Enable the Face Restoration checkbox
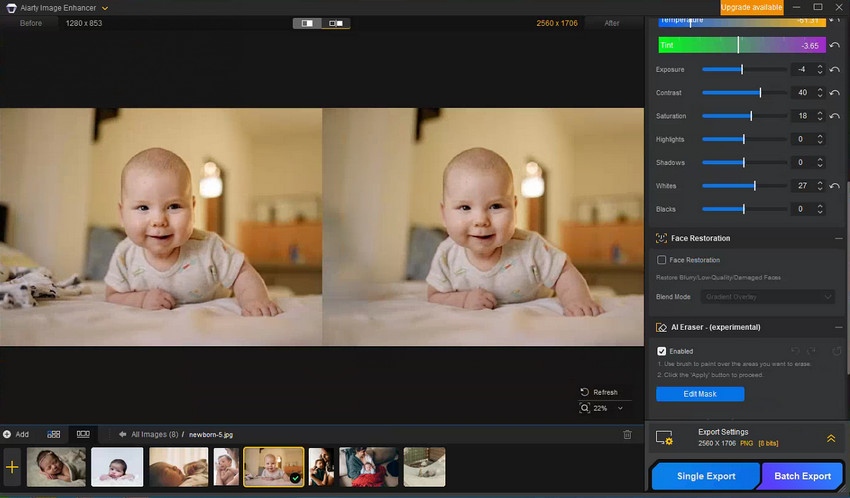Viewport: 850px width, 498px height. point(661,260)
